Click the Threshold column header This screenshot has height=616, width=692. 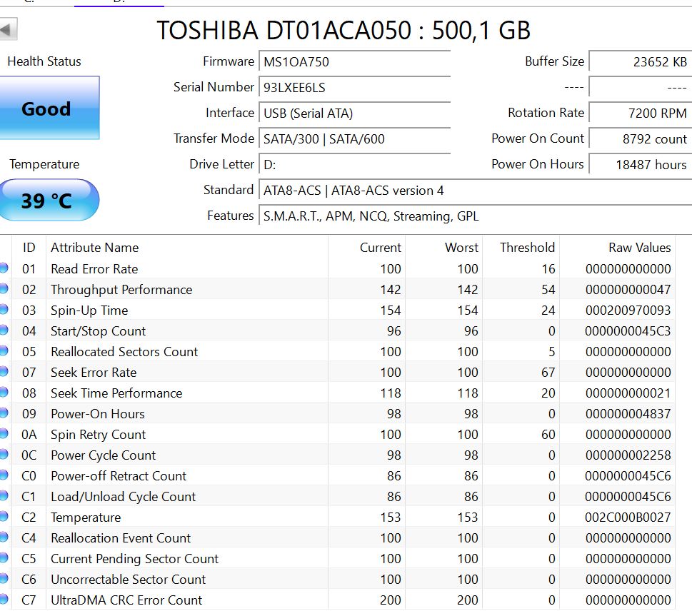[x=527, y=248]
